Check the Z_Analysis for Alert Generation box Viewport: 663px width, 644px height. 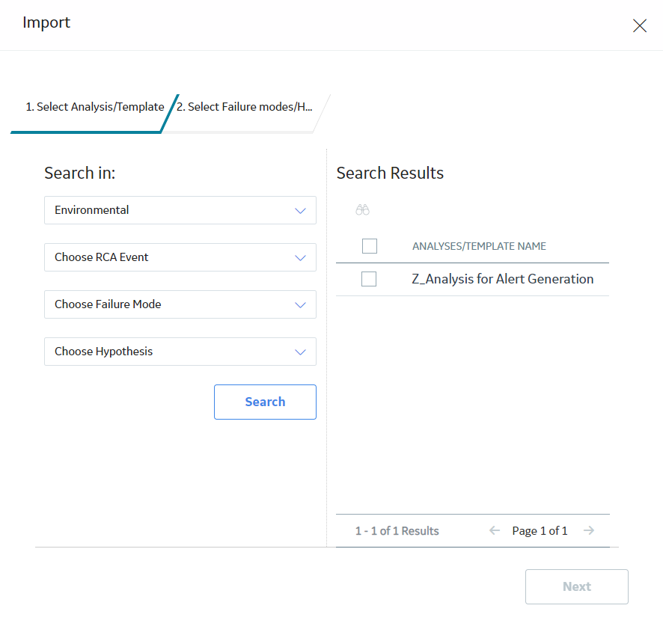[x=369, y=279]
